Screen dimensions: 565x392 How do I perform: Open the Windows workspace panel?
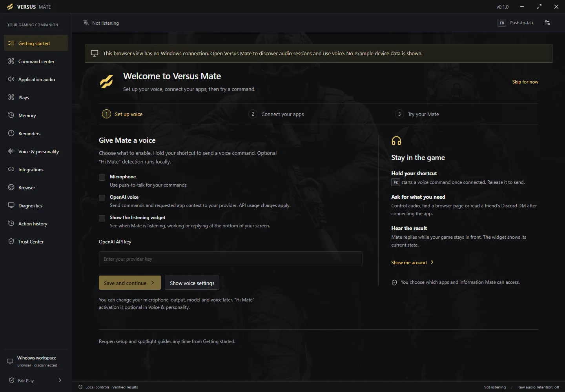[36, 361]
